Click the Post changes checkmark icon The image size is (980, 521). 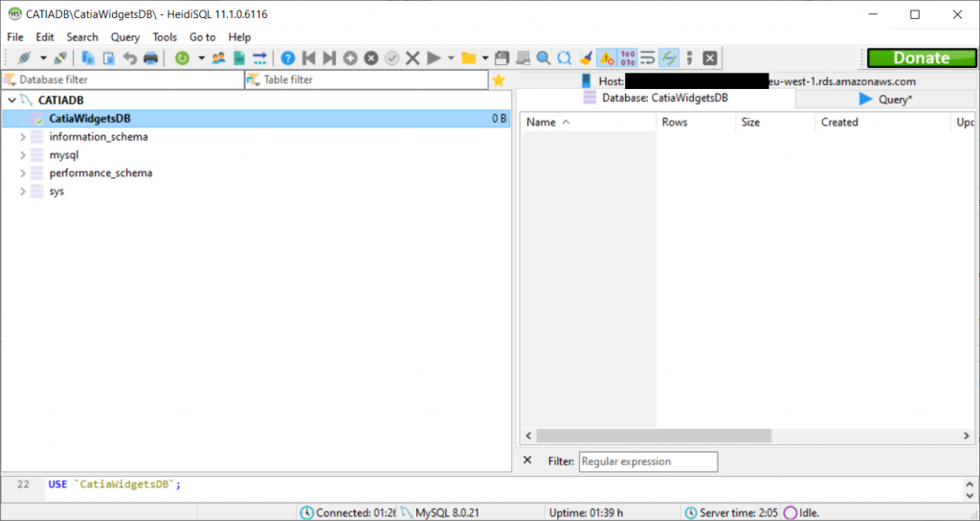[391, 58]
